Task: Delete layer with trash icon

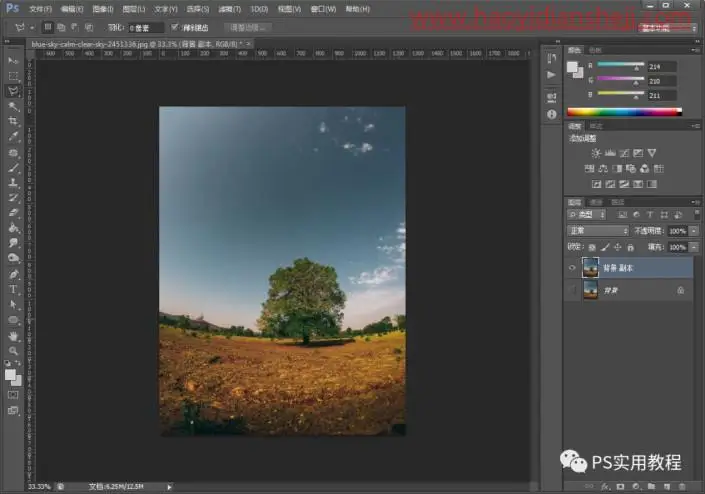Action: tap(682, 486)
